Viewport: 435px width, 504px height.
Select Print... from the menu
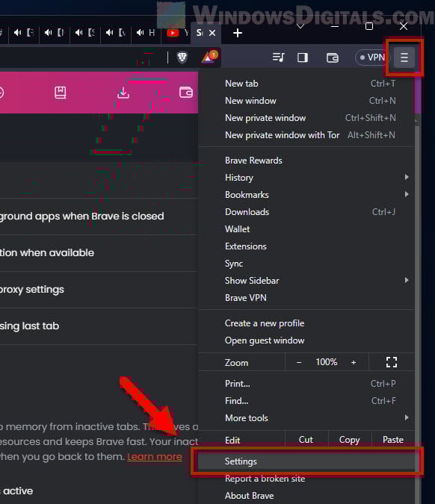point(306,384)
